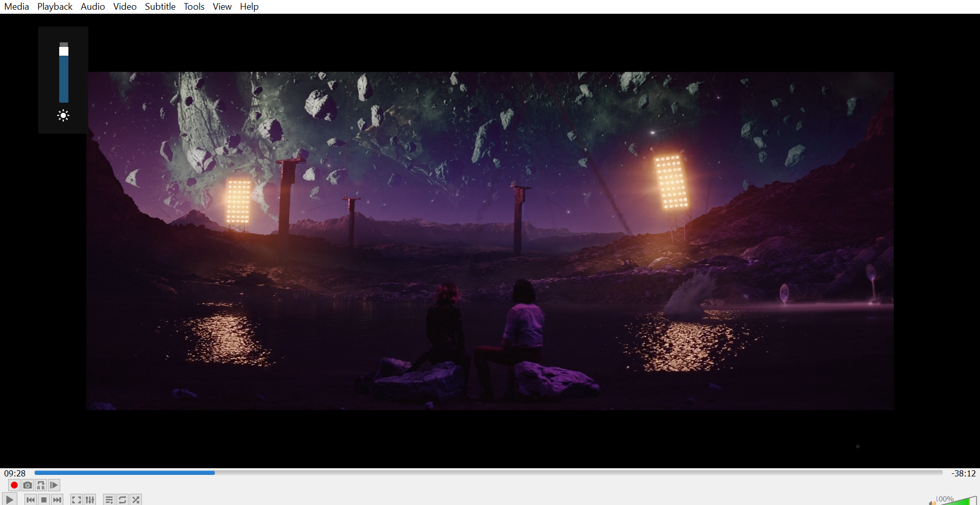Advance video frame by frame
This screenshot has height=505, width=980.
(x=54, y=485)
